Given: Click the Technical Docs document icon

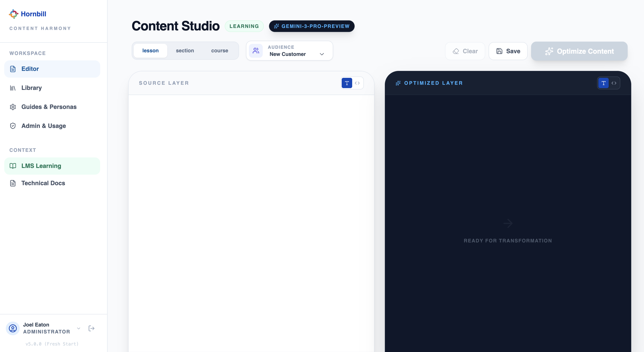Looking at the screenshot, I should (13, 183).
